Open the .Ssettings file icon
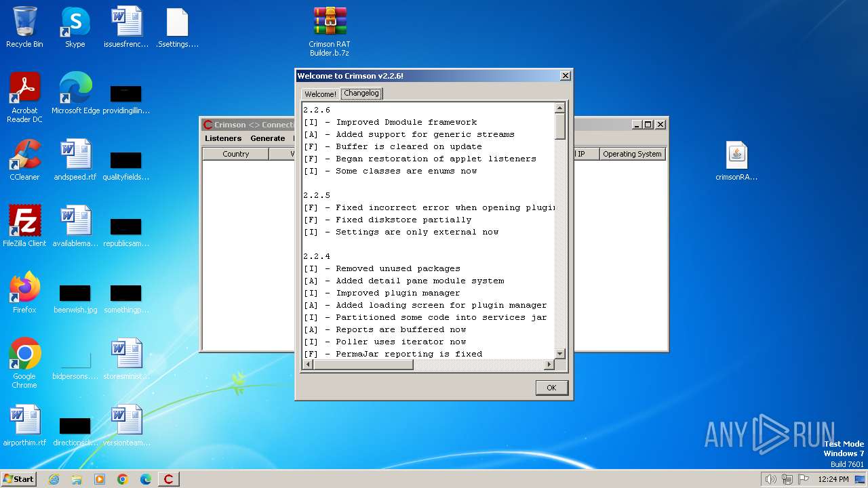 point(177,27)
